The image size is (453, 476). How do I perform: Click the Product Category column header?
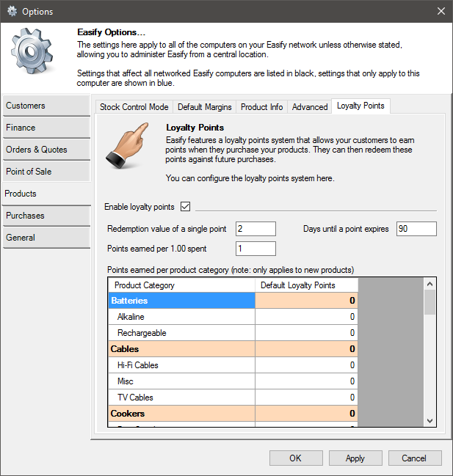pos(181,285)
